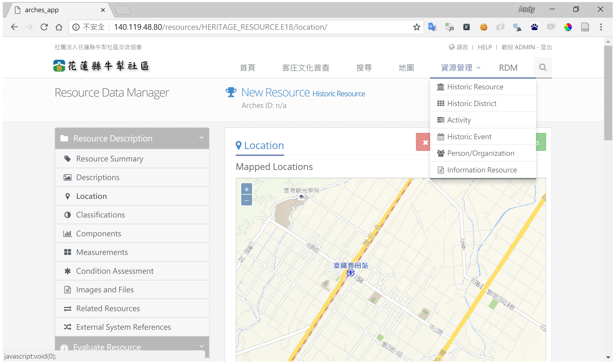
Task: Go to browser home page icon
Action: [59, 27]
